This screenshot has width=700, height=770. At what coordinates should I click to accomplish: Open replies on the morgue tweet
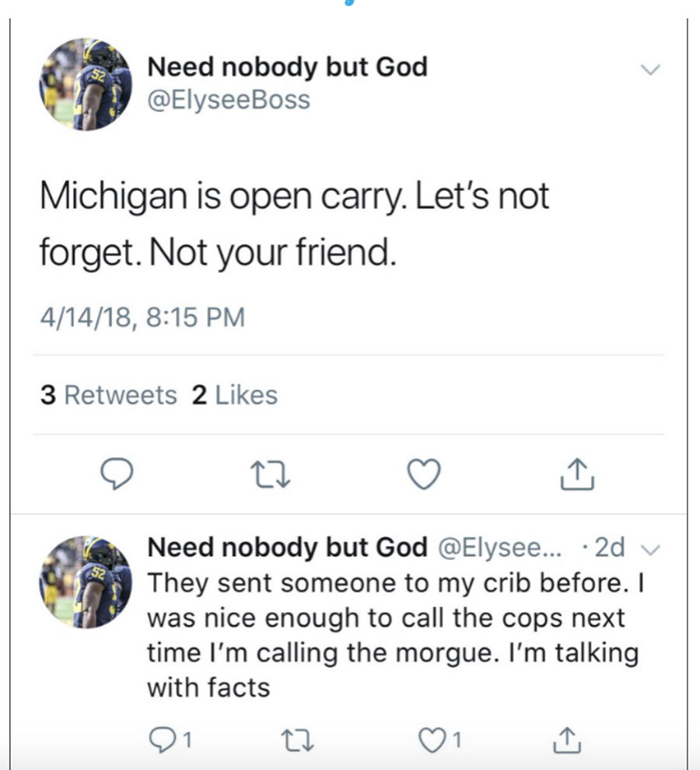170,740
